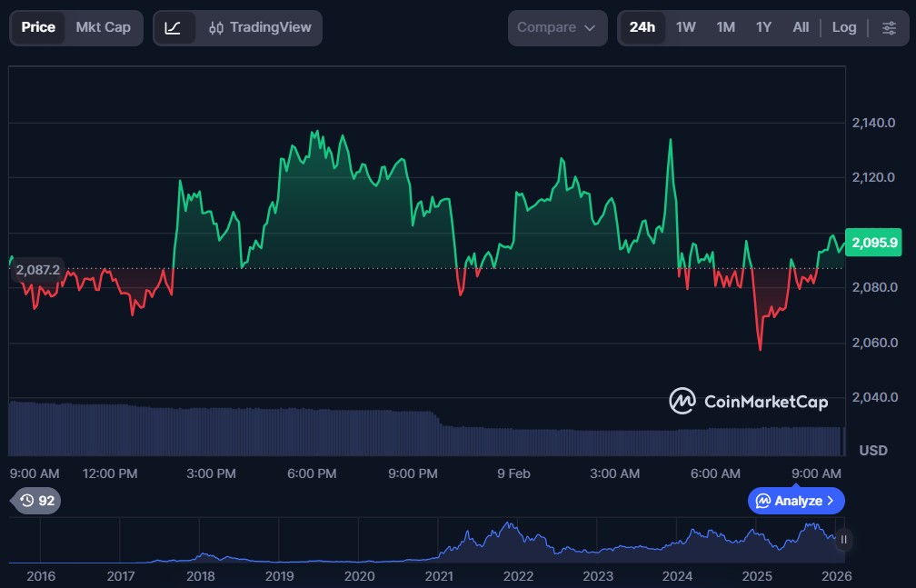Show All time price history
The width and height of the screenshot is (916, 588).
(x=800, y=27)
